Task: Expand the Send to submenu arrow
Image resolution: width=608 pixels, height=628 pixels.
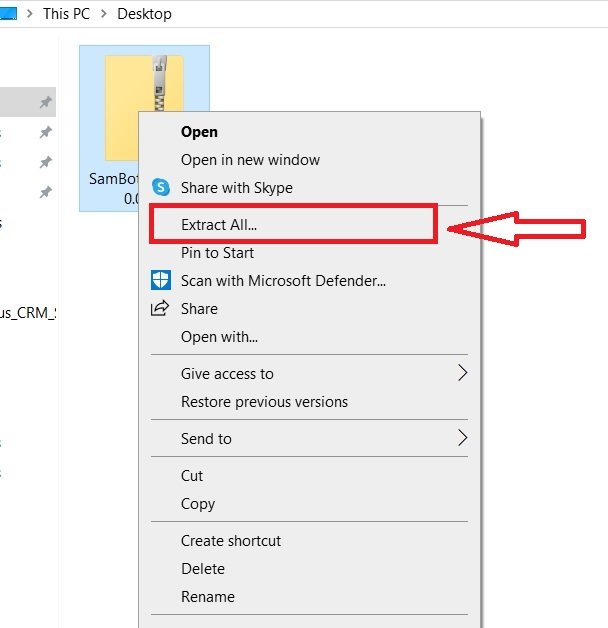Action: coord(462,438)
